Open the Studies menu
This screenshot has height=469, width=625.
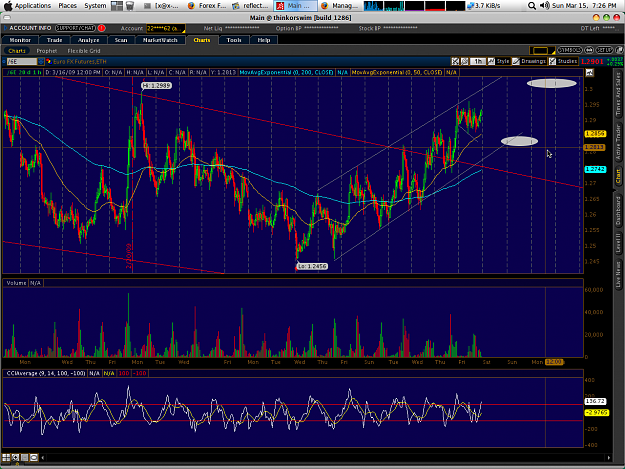tap(563, 61)
